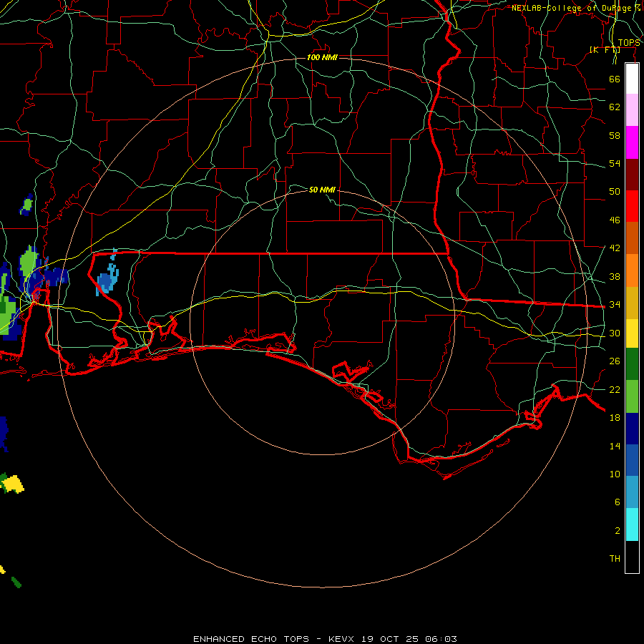
Task: Click the legend label "14"
Action: coord(615,446)
